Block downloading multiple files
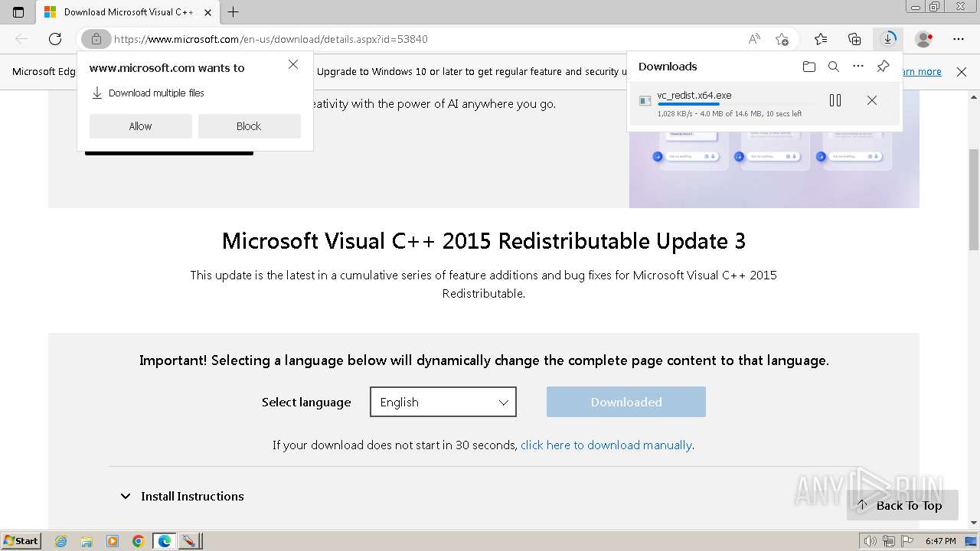This screenshot has height=551, width=980. pos(249,126)
